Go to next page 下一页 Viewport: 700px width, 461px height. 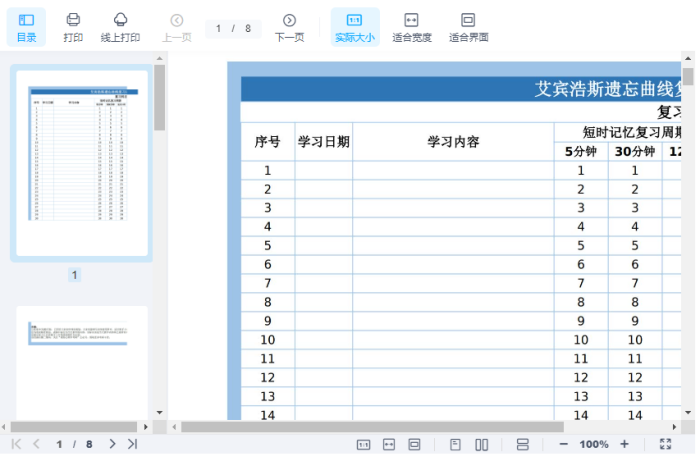(x=289, y=28)
